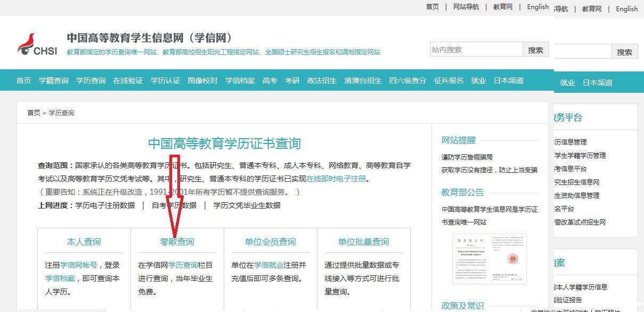Image resolution: width=644 pixels, height=312 pixels.
Task: Click the 日本频道 menu item
Action: click(x=508, y=81)
